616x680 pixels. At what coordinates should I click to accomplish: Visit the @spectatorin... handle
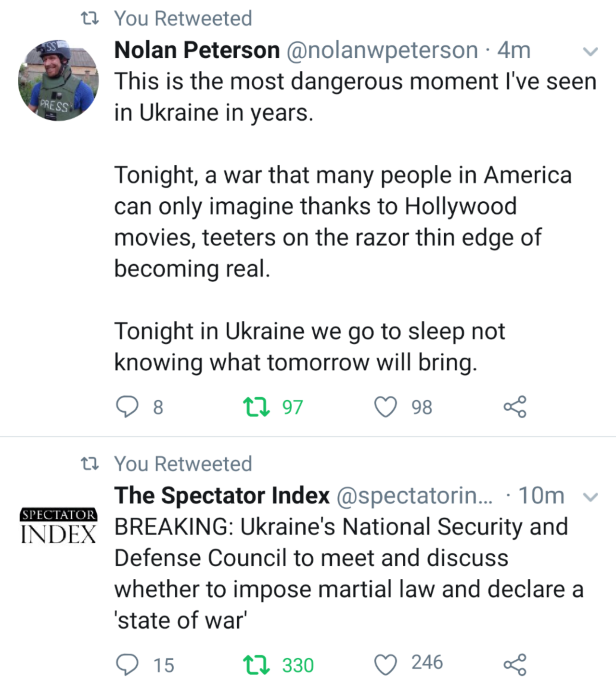[x=414, y=496]
